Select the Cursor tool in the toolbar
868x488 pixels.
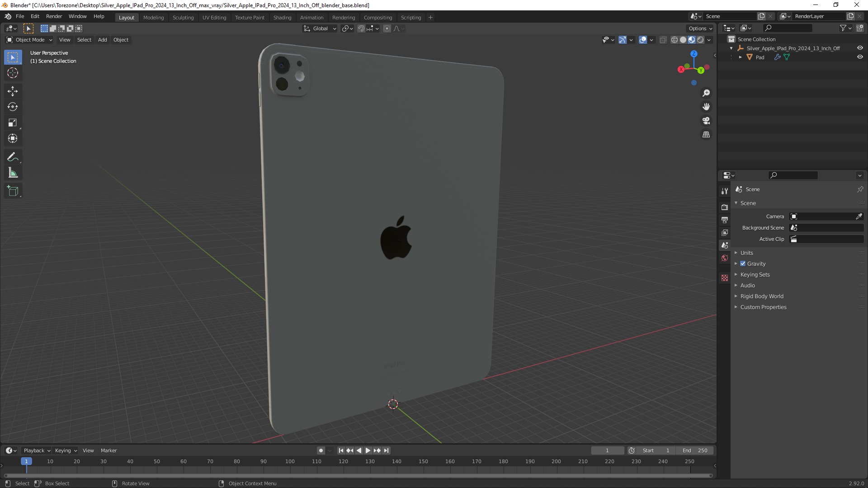point(13,73)
